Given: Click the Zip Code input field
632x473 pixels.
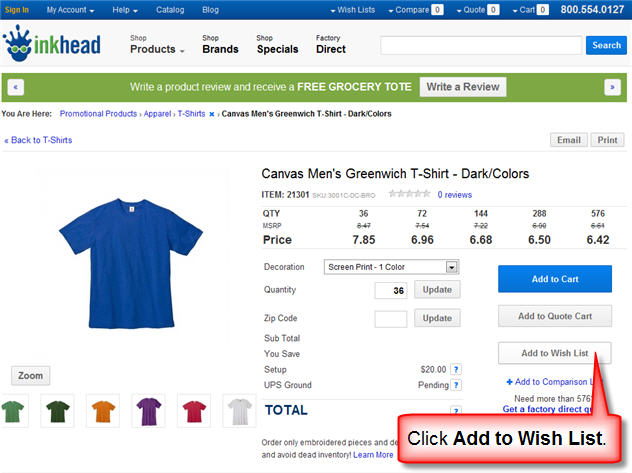Looking at the screenshot, I should click(x=391, y=319).
